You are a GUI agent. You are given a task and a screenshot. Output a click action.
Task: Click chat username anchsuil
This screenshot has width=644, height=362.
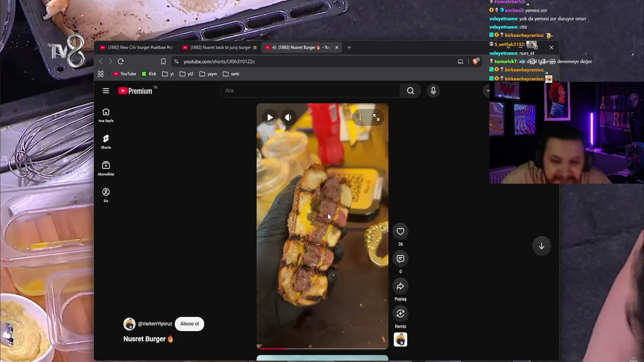[x=513, y=10]
